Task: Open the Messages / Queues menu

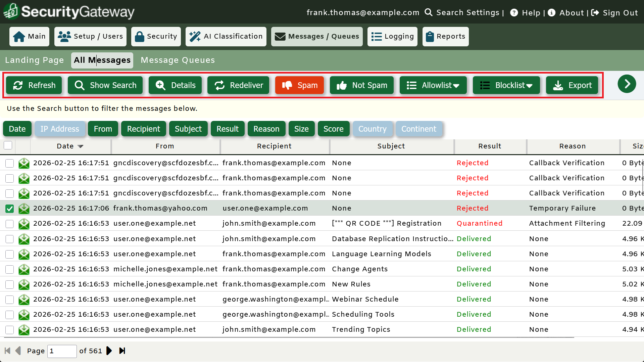Action: (317, 36)
